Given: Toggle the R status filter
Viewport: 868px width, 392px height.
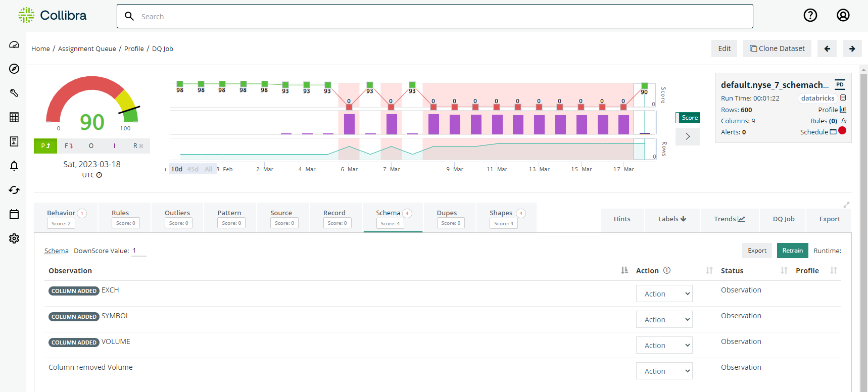Looking at the screenshot, I should pos(138,145).
